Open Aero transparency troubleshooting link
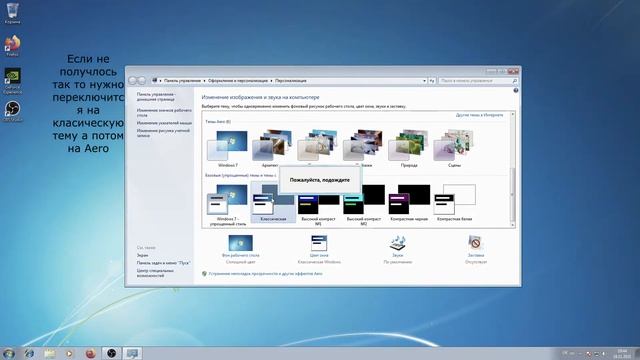 265,273
